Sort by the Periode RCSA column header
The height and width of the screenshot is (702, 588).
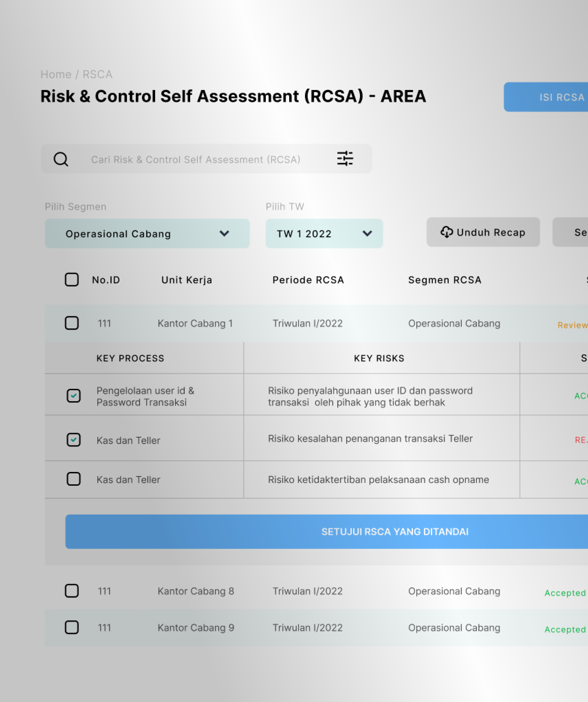tap(308, 280)
